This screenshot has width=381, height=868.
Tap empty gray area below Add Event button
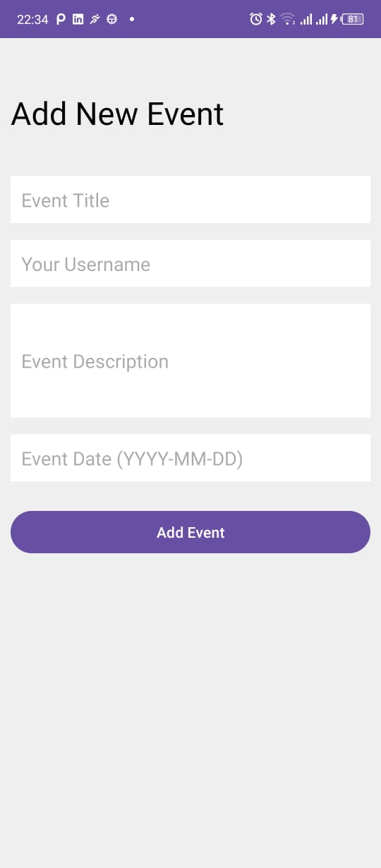pos(190,706)
